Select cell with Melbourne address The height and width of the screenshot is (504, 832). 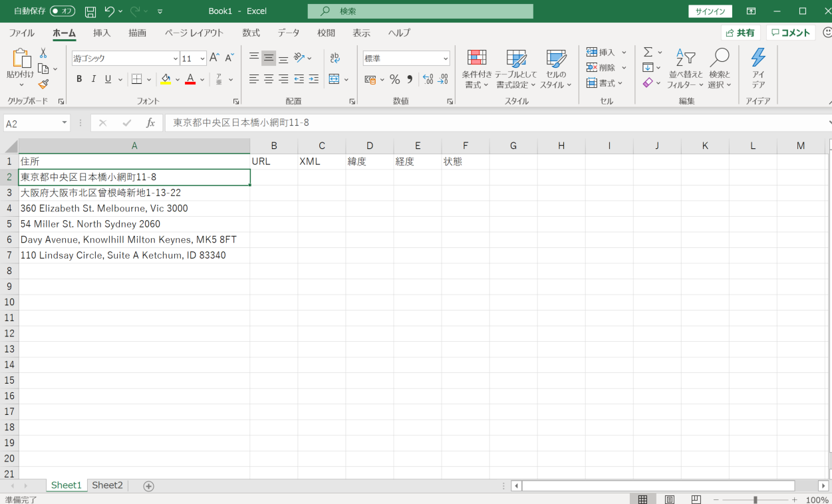tap(134, 208)
